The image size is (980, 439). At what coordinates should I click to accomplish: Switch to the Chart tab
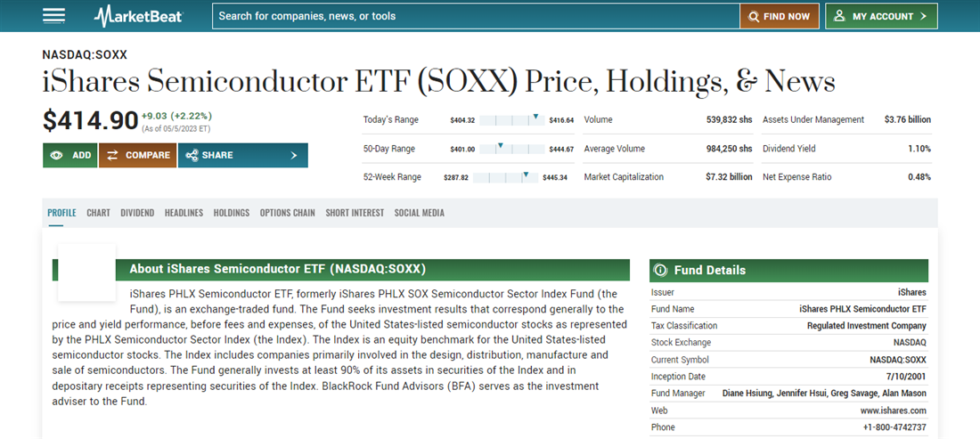click(98, 213)
